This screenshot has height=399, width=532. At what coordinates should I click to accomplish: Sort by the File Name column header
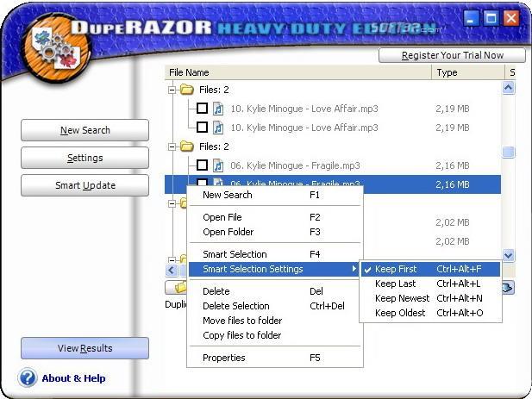pos(298,72)
